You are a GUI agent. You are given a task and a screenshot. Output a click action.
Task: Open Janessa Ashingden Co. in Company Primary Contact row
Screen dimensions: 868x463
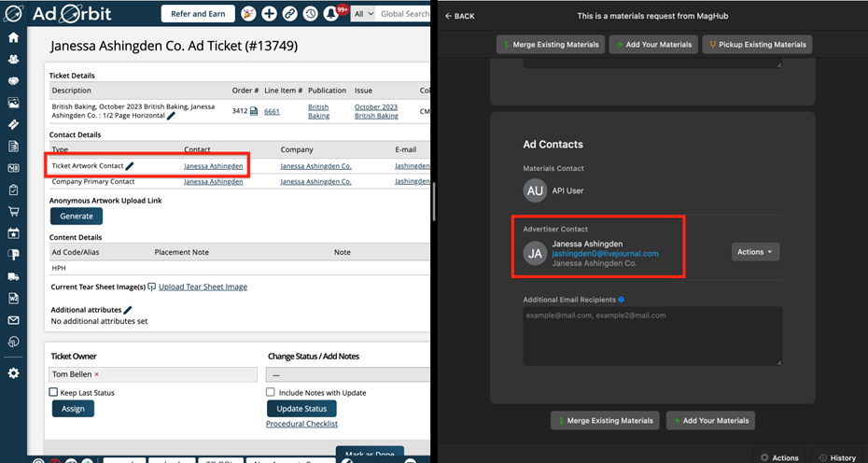click(x=315, y=182)
